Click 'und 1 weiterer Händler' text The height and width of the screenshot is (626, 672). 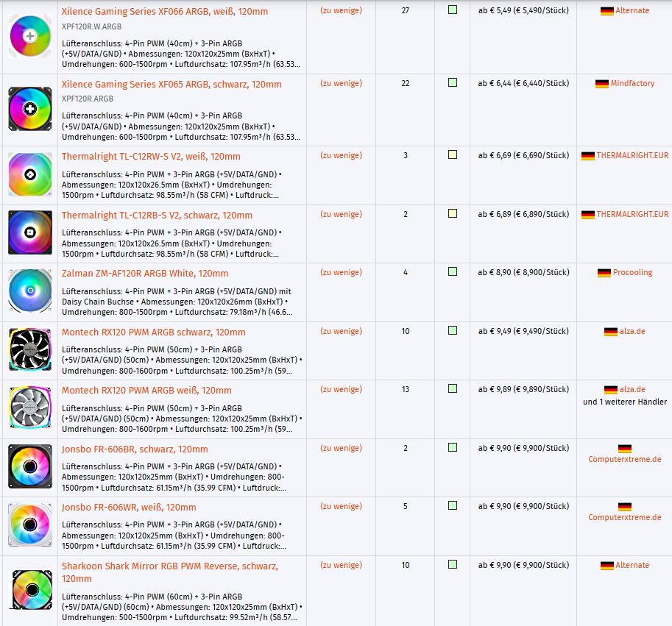point(625,402)
